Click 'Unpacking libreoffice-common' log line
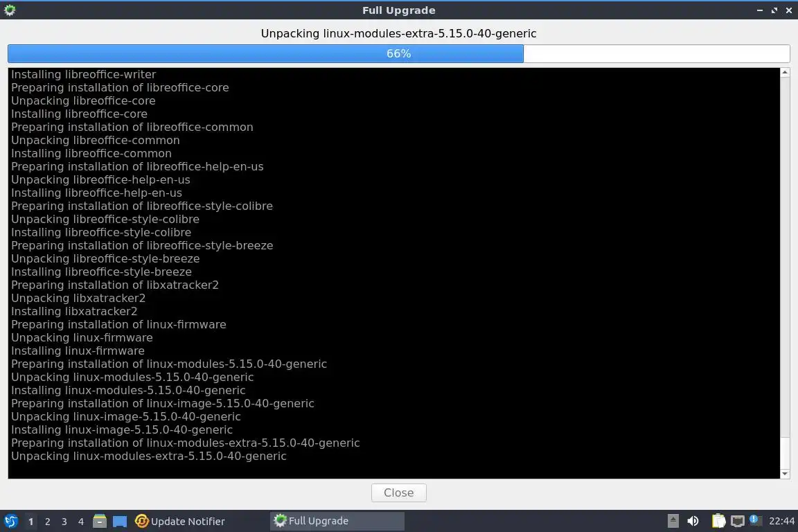The height and width of the screenshot is (532, 798). point(96,141)
